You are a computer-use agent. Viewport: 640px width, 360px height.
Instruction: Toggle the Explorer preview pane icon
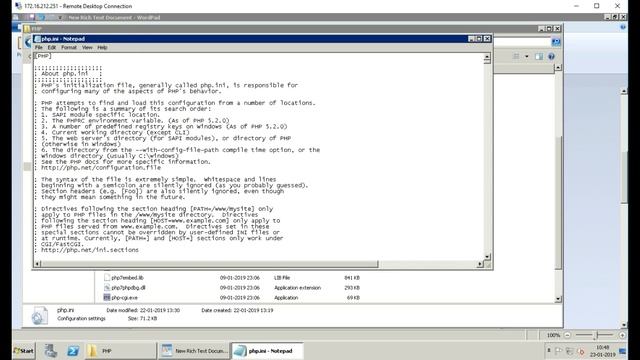click(x=539, y=56)
